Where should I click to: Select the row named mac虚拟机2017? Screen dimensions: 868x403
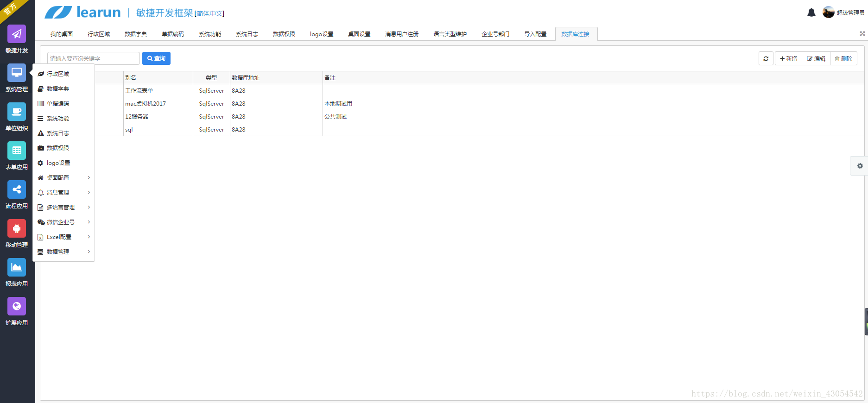(x=480, y=104)
